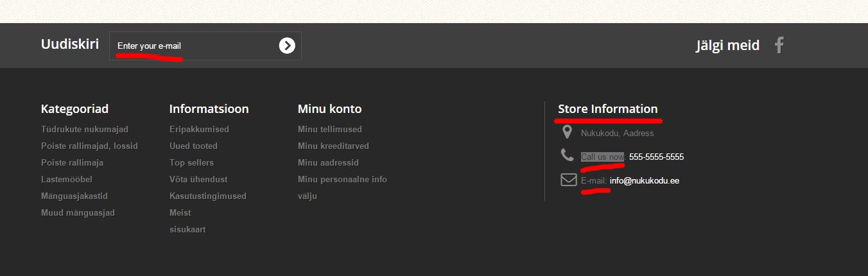This screenshot has height=276, width=868.
Task: Click the info@nukukodu.ee email address
Action: pyautogui.click(x=645, y=180)
